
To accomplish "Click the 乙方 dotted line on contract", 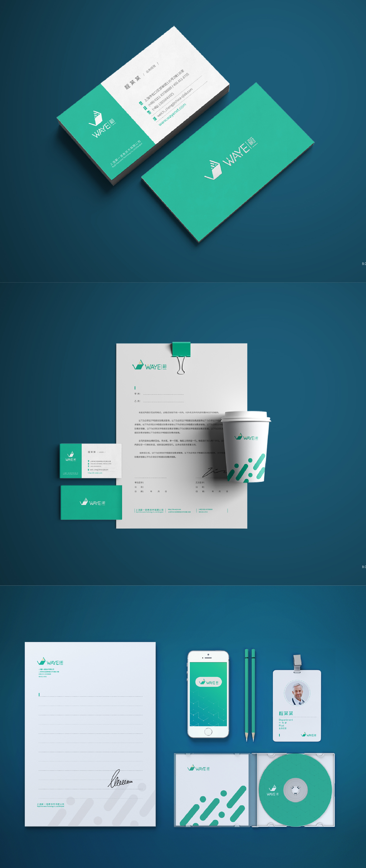I will [163, 401].
